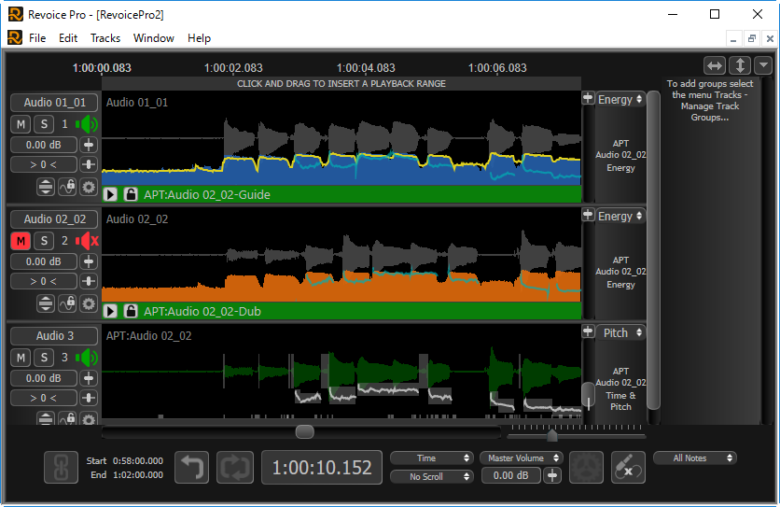This screenshot has height=507, width=780.
Task: Expand the No Scroll dropdown
Action: (x=431, y=477)
